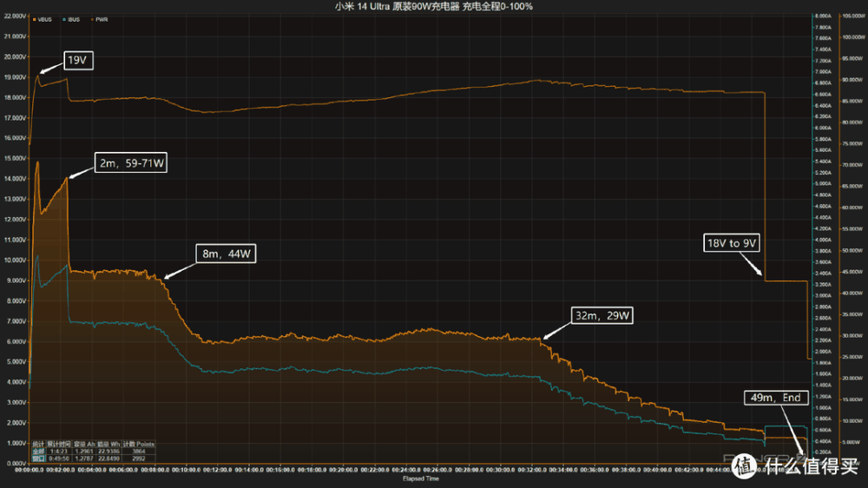Image resolution: width=868 pixels, height=488 pixels.
Task: Click the teal IBUS legend color square
Action: coord(64,19)
